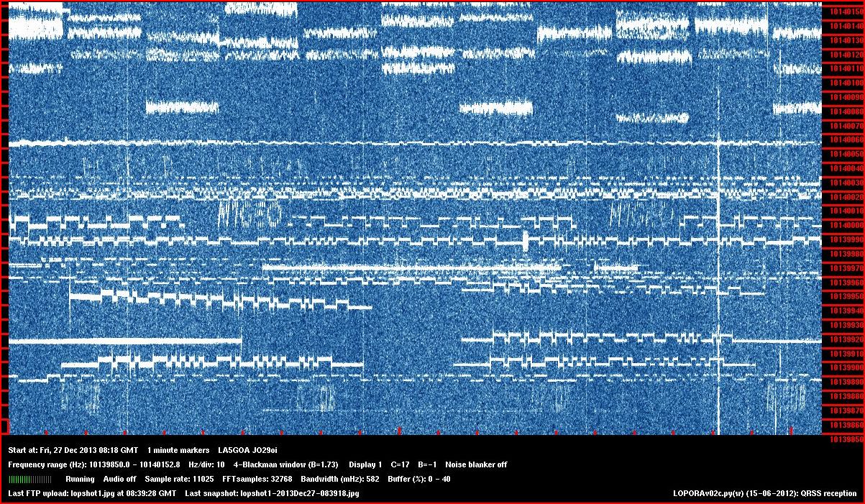Click the 10139900 frequency scale label
Viewport: 865px width, 504px height.
point(843,367)
